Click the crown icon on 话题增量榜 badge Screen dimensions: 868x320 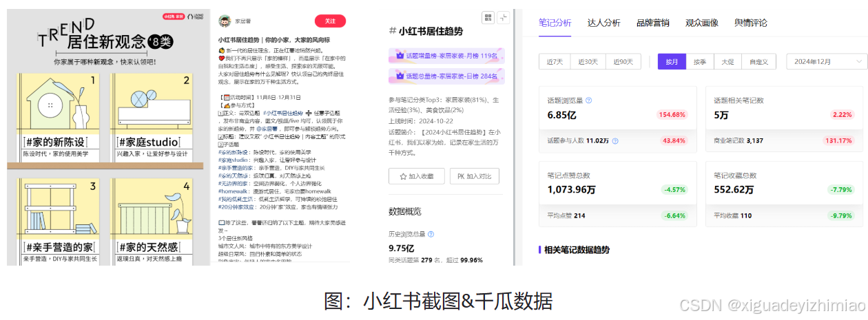pyautogui.click(x=400, y=55)
